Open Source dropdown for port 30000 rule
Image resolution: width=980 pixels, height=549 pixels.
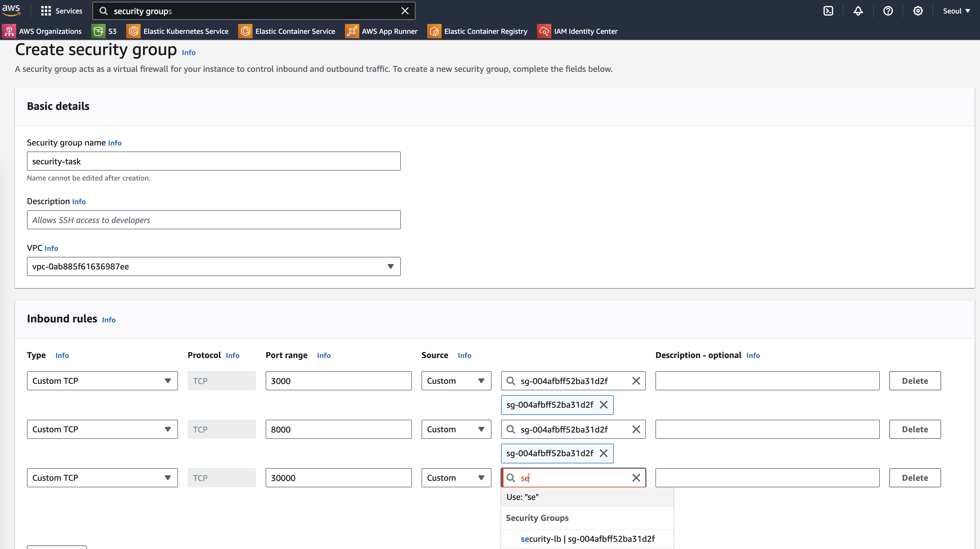tap(456, 478)
